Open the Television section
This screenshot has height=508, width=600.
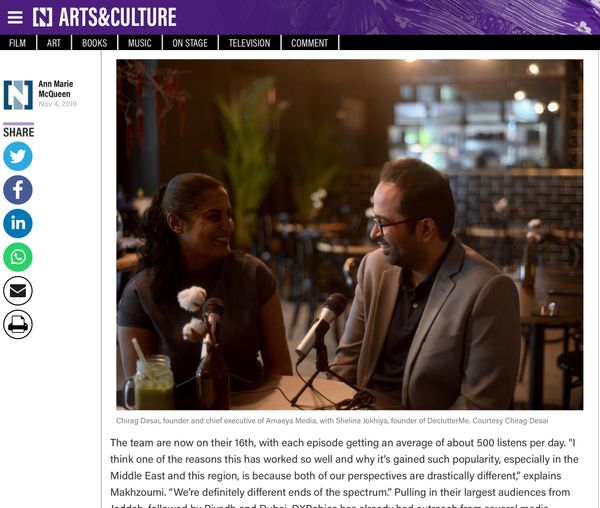pos(249,43)
